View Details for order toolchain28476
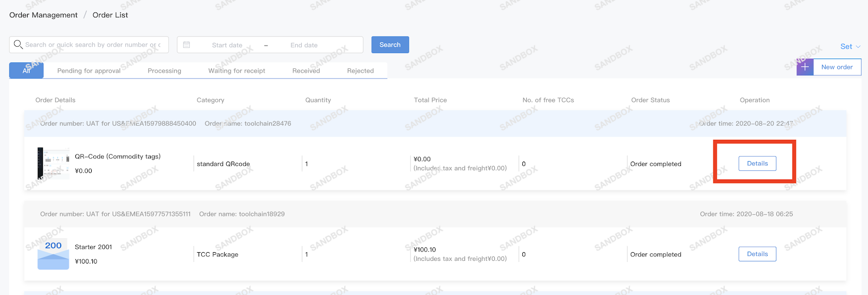 [757, 163]
